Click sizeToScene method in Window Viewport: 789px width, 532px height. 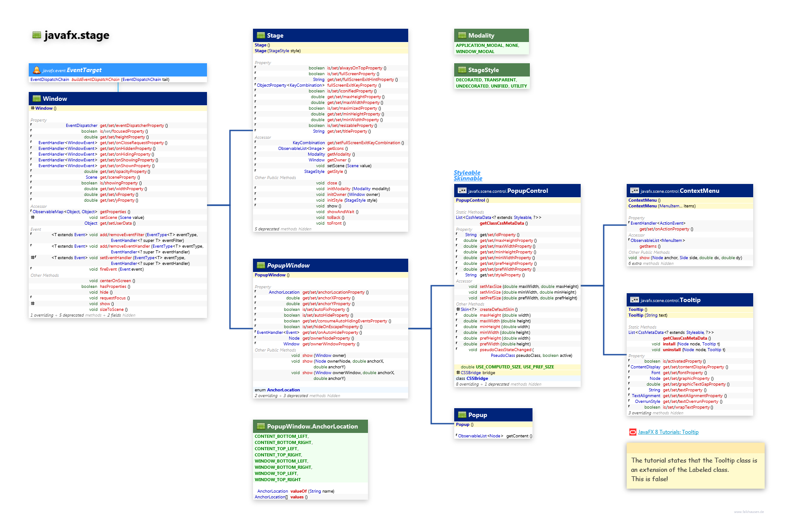[112, 310]
